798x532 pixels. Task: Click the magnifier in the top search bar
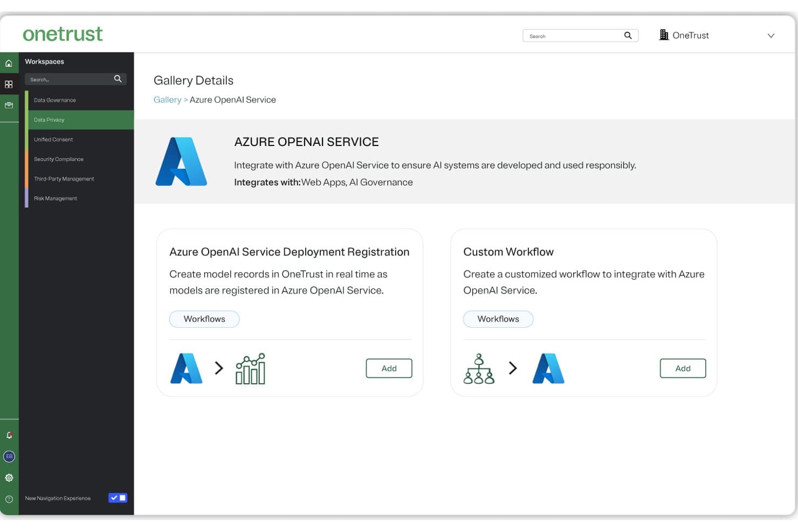(628, 36)
